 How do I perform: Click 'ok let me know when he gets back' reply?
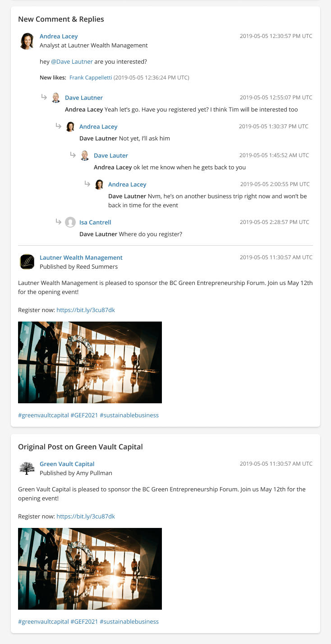tap(170, 167)
